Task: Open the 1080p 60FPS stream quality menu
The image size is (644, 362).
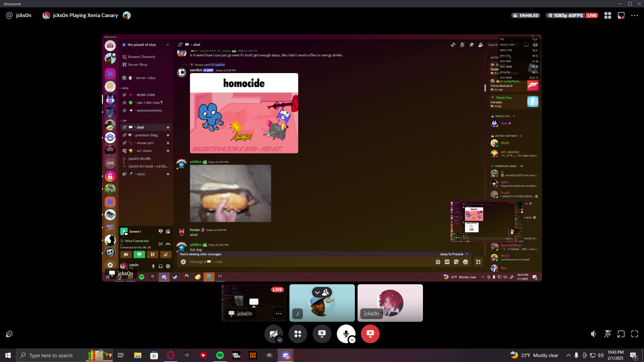Action: pyautogui.click(x=566, y=15)
